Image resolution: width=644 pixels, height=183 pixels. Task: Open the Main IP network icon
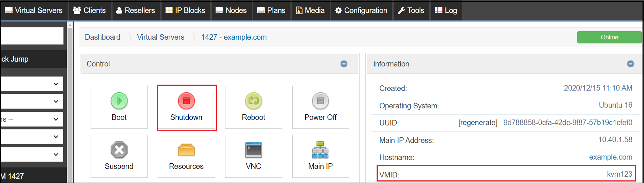pyautogui.click(x=320, y=150)
